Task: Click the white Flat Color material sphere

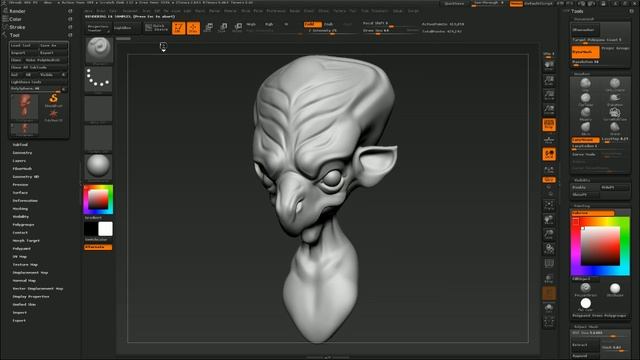Action: click(585, 303)
